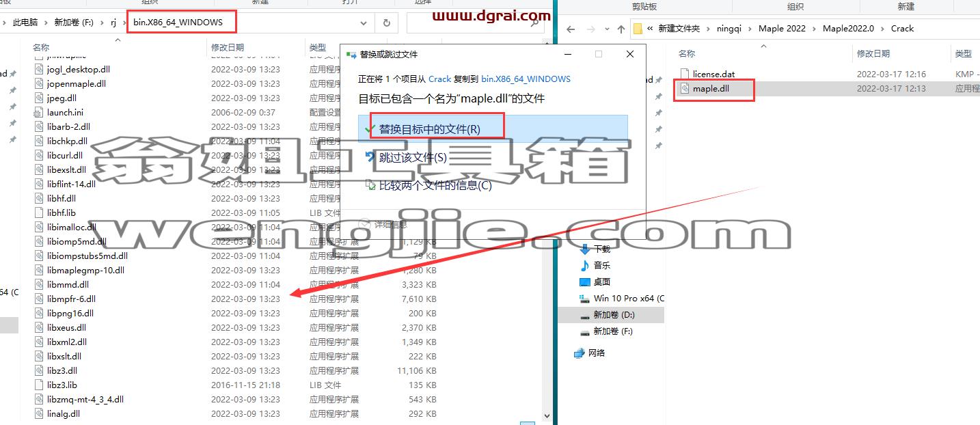
Task: Close the Replace or Skip Files dialog
Action: coord(629,54)
